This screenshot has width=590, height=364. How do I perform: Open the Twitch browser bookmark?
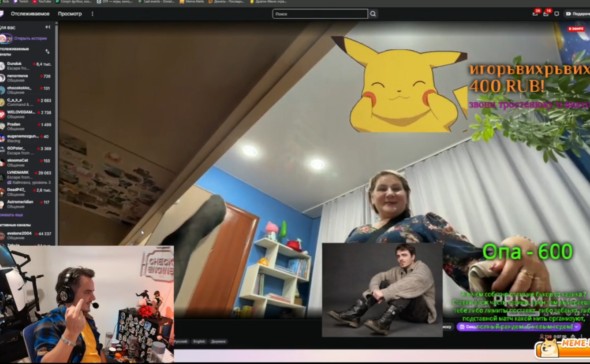point(21,2)
